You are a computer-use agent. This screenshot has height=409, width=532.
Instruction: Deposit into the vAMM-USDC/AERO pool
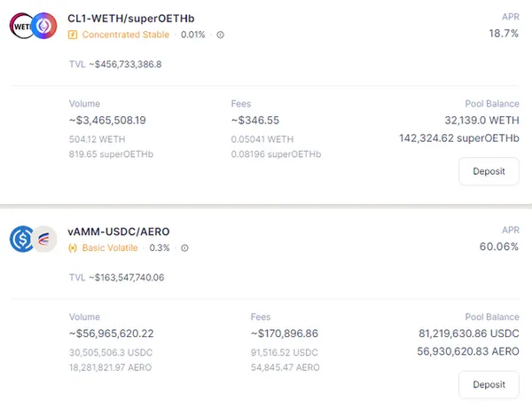(x=489, y=384)
